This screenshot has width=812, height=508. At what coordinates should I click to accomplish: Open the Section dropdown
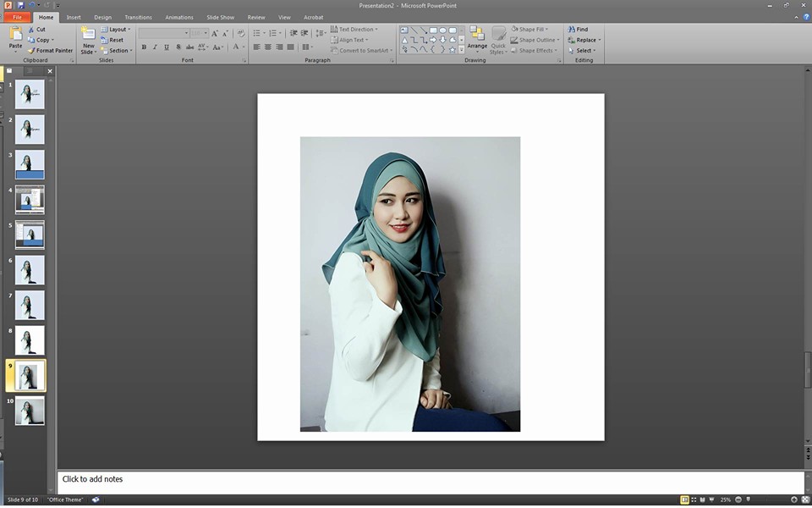pos(119,51)
